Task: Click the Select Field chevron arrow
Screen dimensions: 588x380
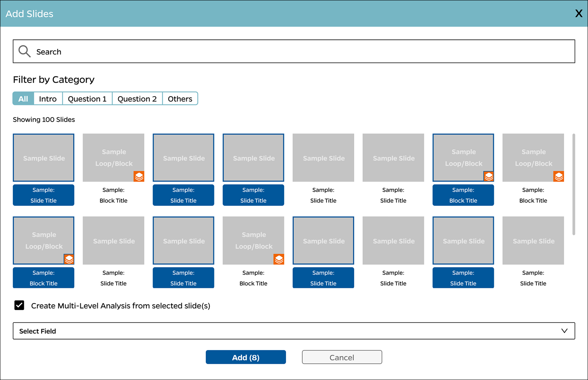Action: (564, 331)
